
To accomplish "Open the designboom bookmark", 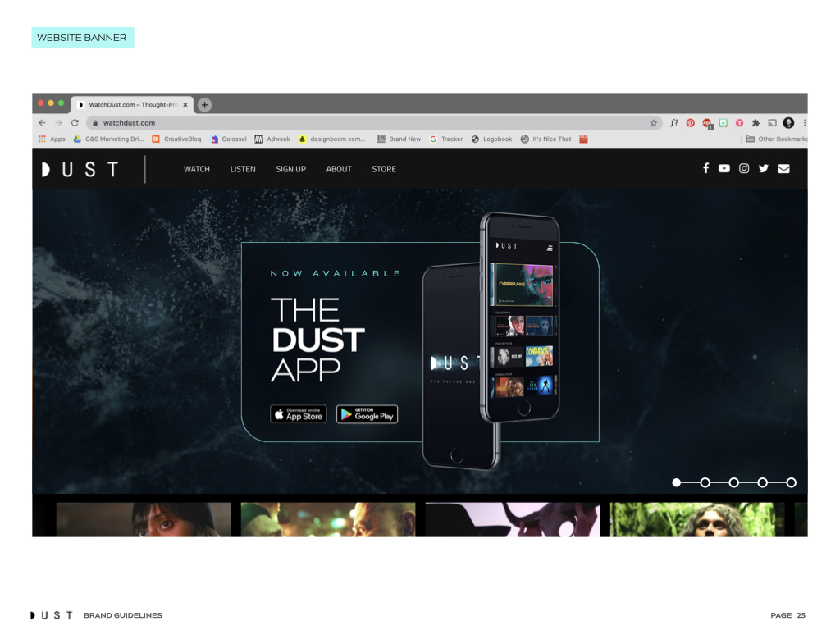I will (x=331, y=139).
